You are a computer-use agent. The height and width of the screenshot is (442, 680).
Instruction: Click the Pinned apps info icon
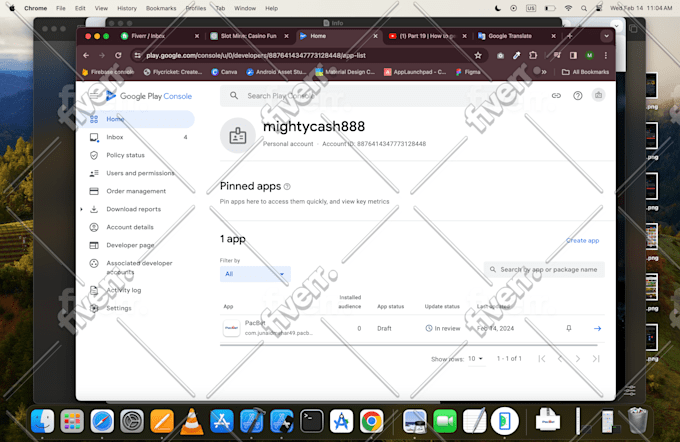tap(287, 187)
